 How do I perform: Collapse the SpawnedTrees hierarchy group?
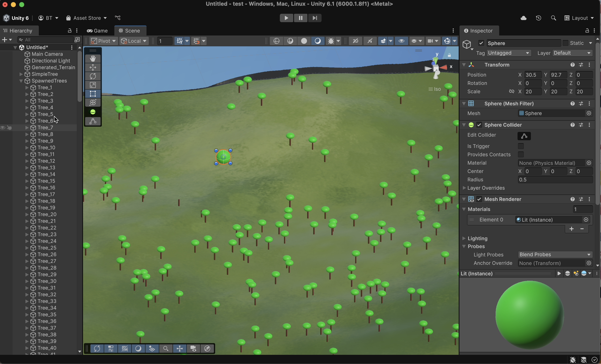[x=21, y=81]
